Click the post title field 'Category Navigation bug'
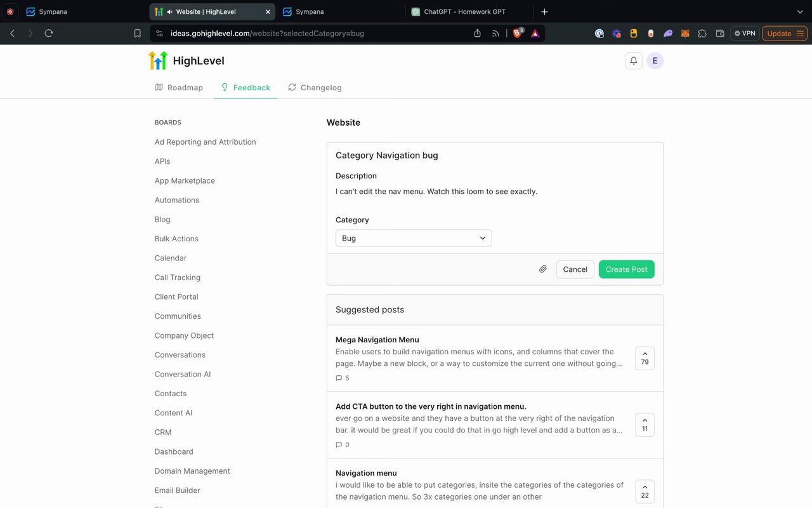This screenshot has height=508, width=812. [495, 155]
